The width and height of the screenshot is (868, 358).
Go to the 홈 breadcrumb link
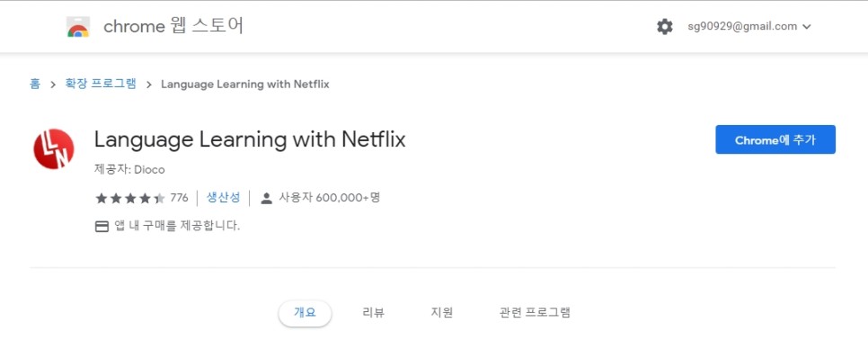[x=34, y=85]
